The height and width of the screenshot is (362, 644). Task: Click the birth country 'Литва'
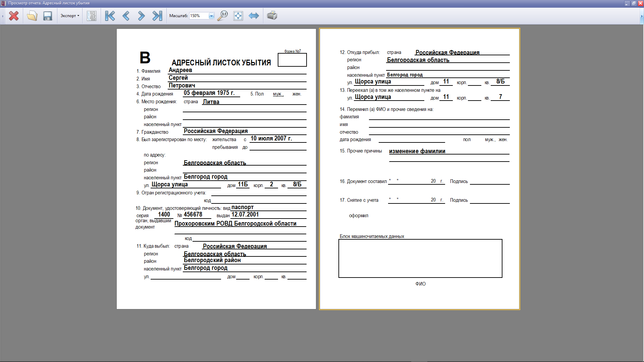tap(211, 102)
